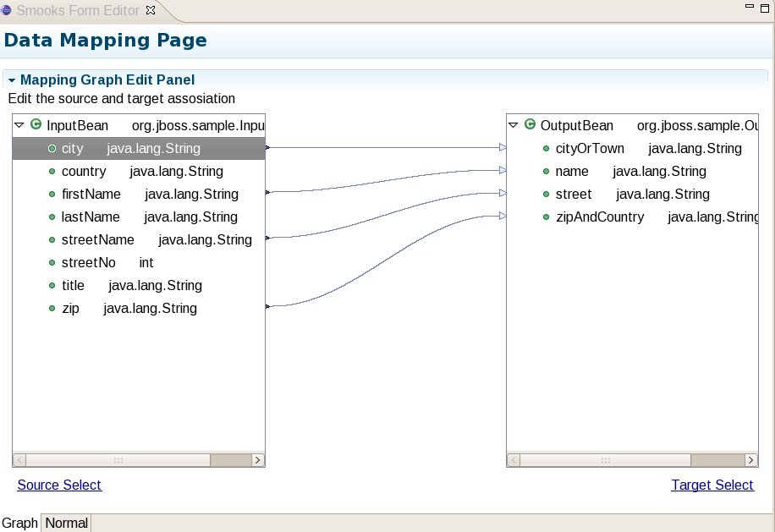Click the Data Mapping Page heading
This screenshot has height=532, width=775.
(105, 40)
